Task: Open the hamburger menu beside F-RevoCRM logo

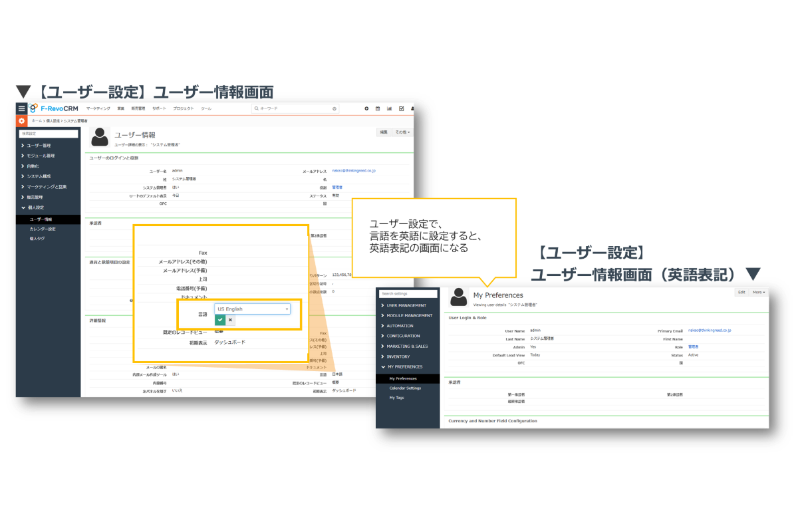Action: [21, 108]
